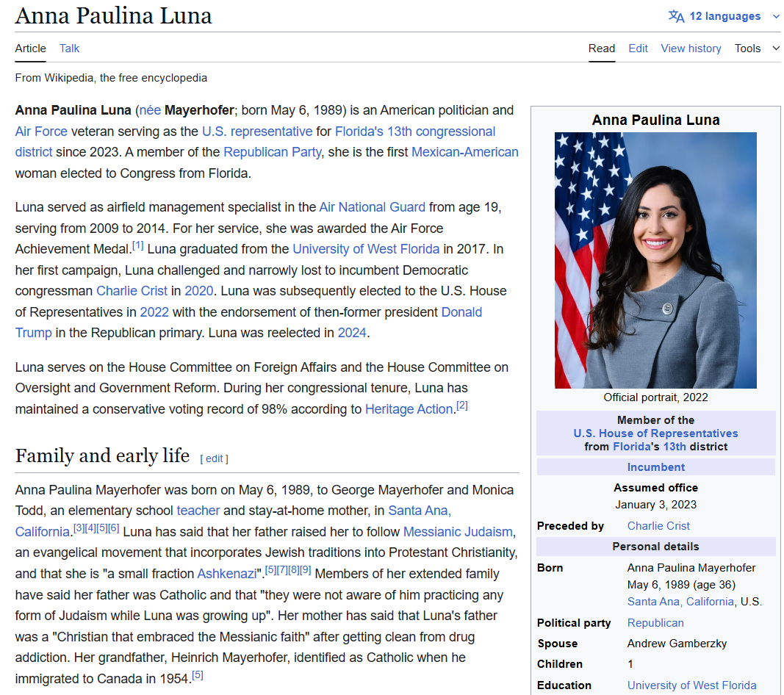The image size is (784, 695).
Task: Open the 2020 election link
Action: (x=198, y=291)
